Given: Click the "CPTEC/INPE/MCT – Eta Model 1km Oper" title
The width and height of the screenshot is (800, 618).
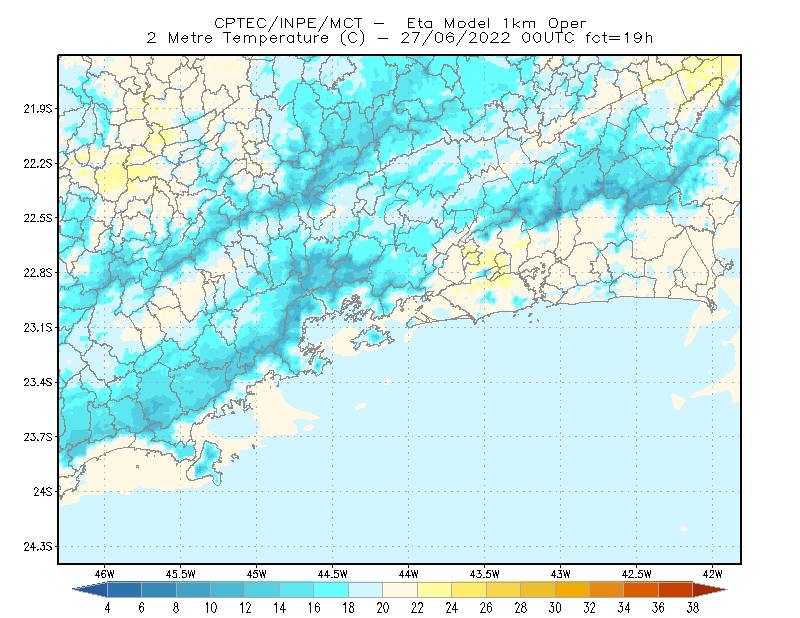Looking at the screenshot, I should tap(400, 23).
